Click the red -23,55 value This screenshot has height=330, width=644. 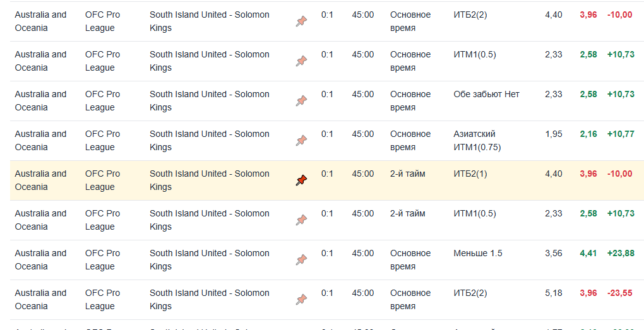(x=619, y=293)
